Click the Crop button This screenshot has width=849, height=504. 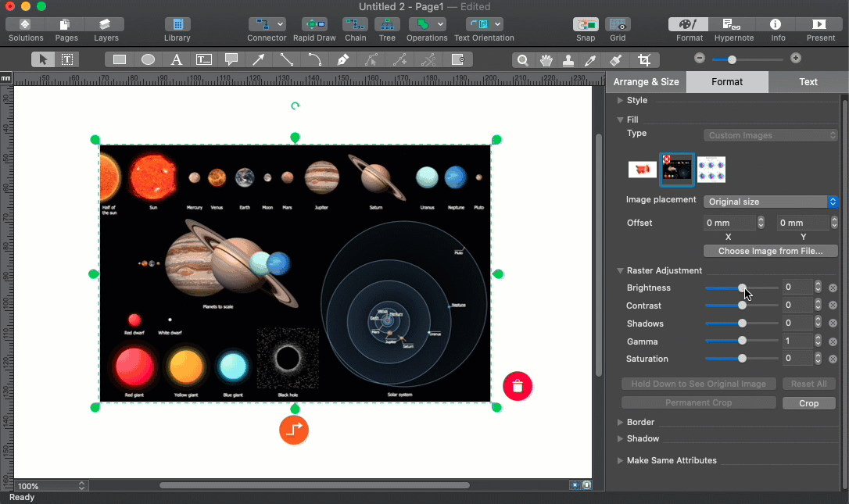pos(809,403)
